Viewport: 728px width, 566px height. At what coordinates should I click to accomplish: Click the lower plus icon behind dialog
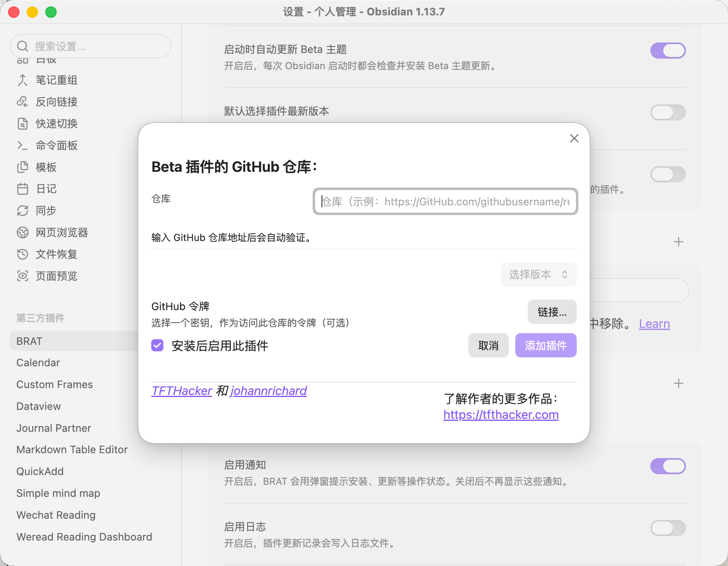678,383
